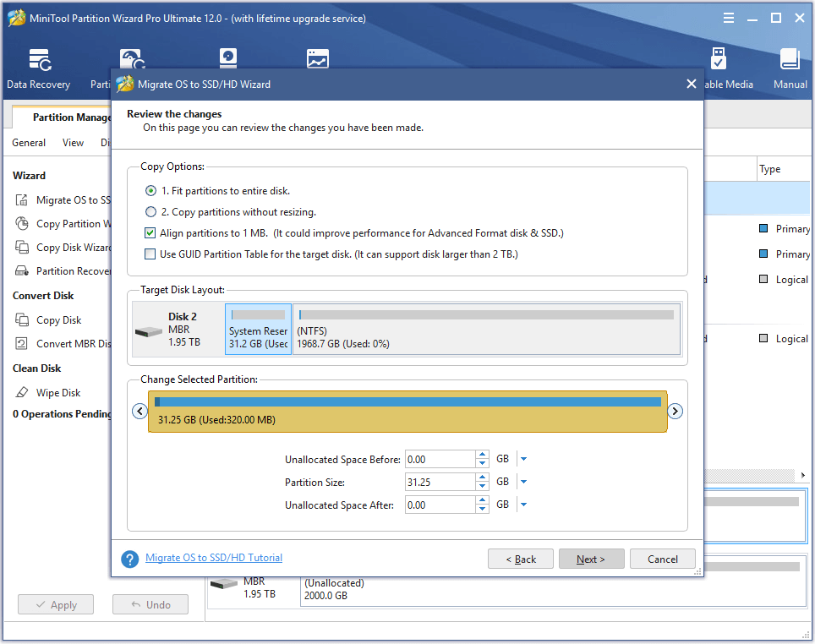Viewport: 815px width, 644px height.
Task: Uncheck Align partitions to 1 MB
Action: click(x=150, y=233)
